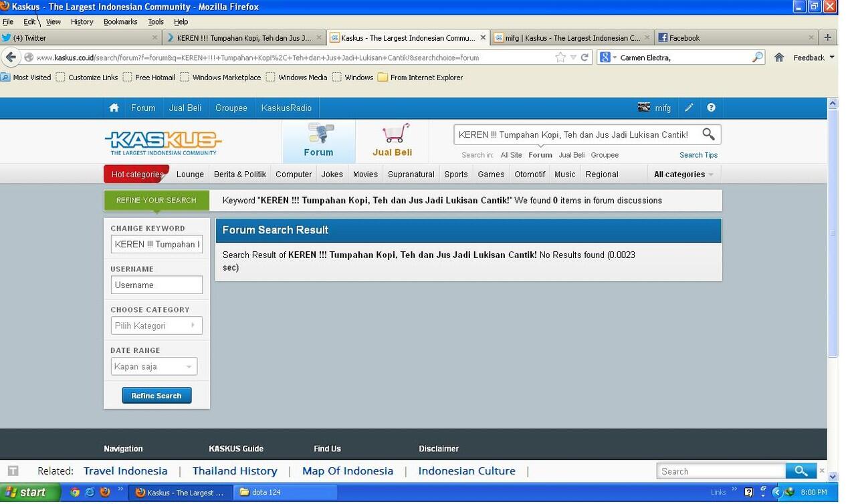Click the pencil edit icon in blue bar
Screen dimensions: 856x504
(x=689, y=108)
